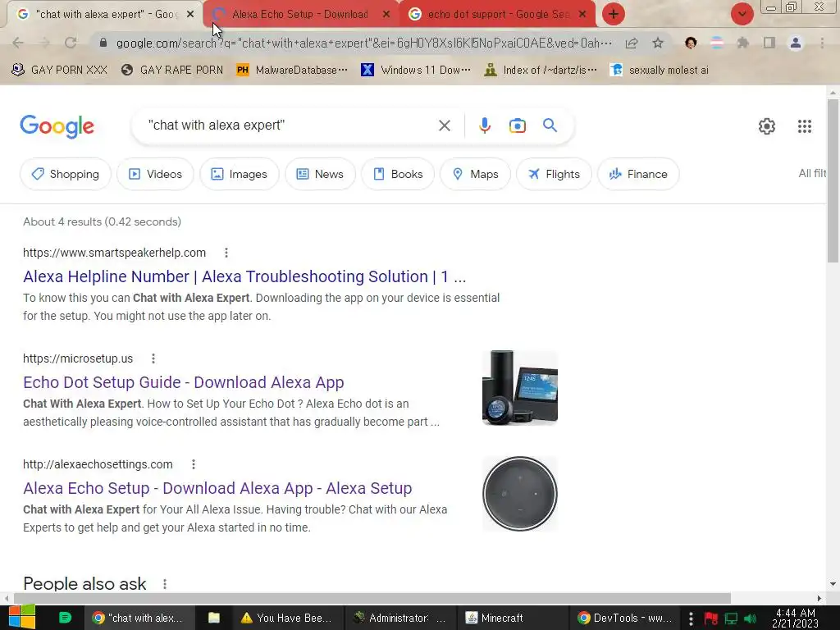Expand the tab search dropdown arrow
This screenshot has width=840, height=630.
[742, 14]
